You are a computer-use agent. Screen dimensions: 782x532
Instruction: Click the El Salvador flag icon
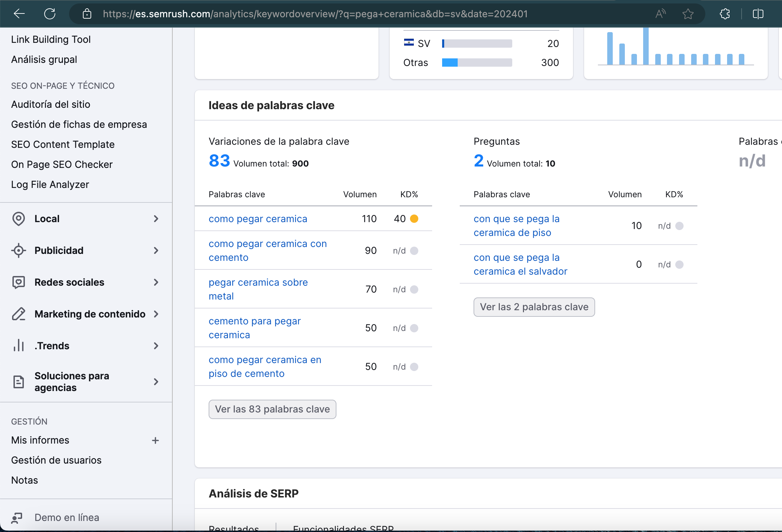(x=409, y=43)
